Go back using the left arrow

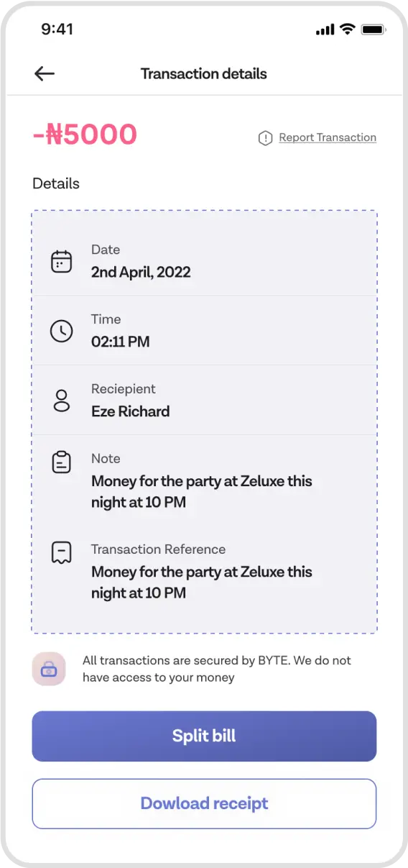tap(45, 73)
